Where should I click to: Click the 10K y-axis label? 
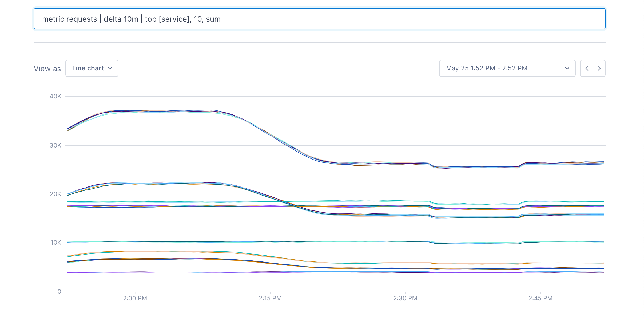(56, 243)
